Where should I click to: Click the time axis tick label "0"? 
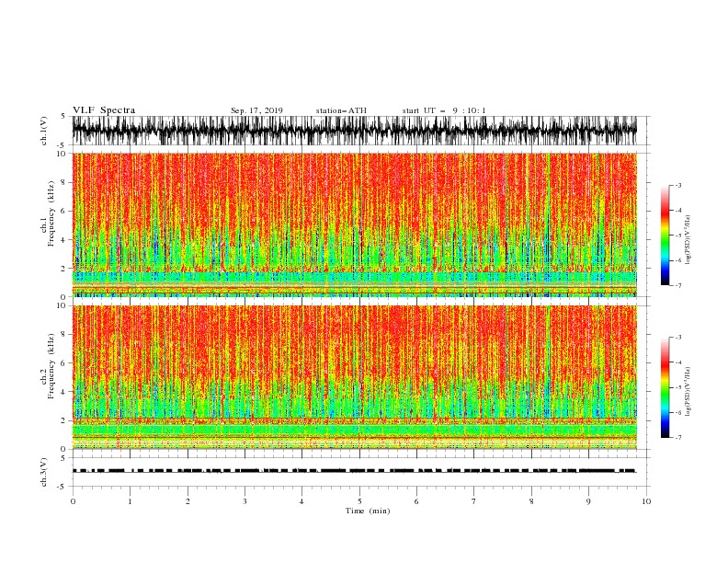click(73, 501)
